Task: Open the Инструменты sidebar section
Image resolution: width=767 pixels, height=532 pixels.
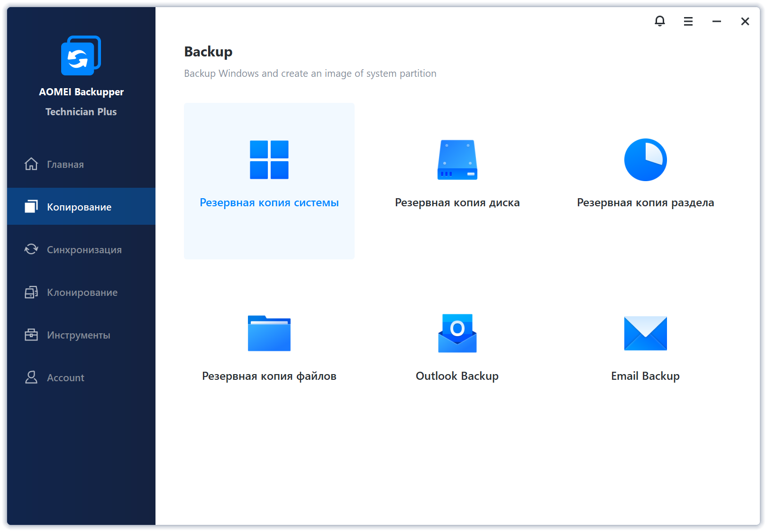Action: [78, 335]
